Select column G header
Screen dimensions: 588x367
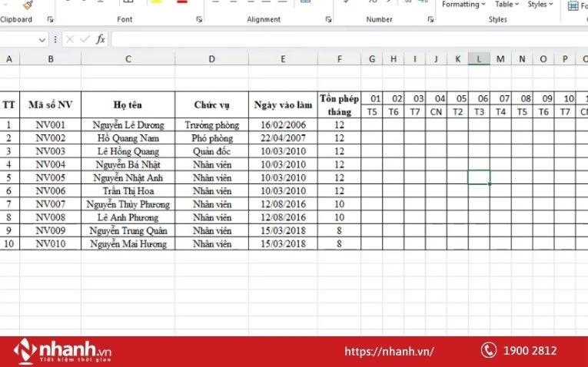pyautogui.click(x=371, y=59)
